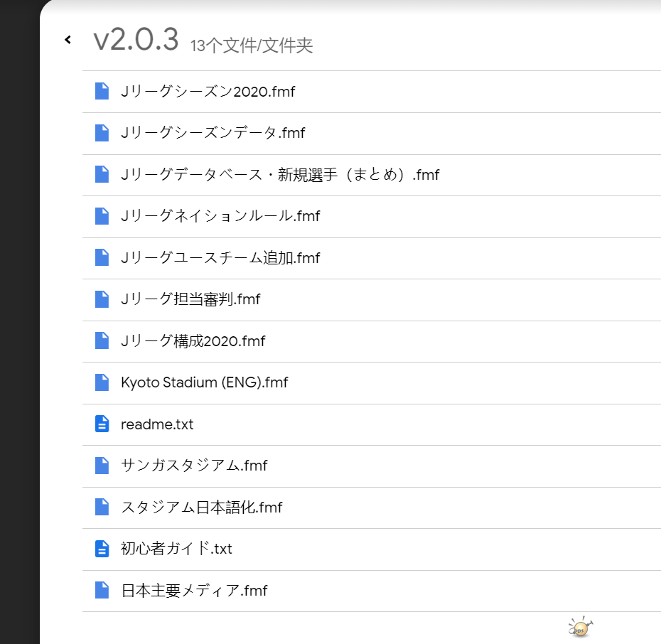Select Jリーグユースチーム追加.fmf file name
This screenshot has width=661, height=644.
[x=220, y=258]
